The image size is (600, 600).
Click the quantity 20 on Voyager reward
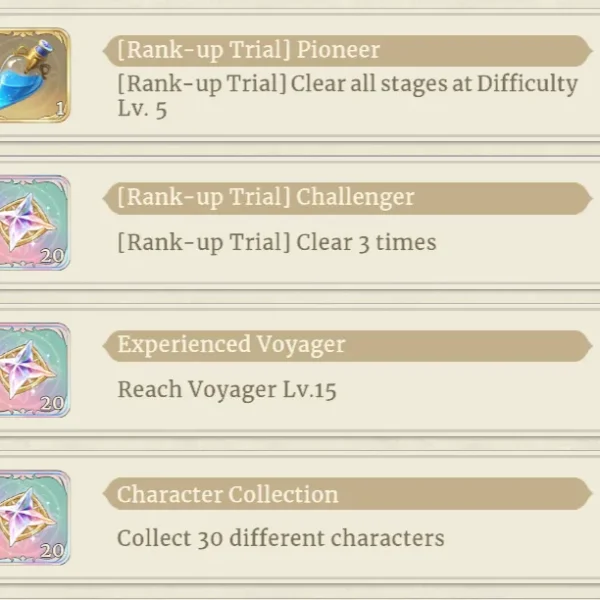[52, 403]
